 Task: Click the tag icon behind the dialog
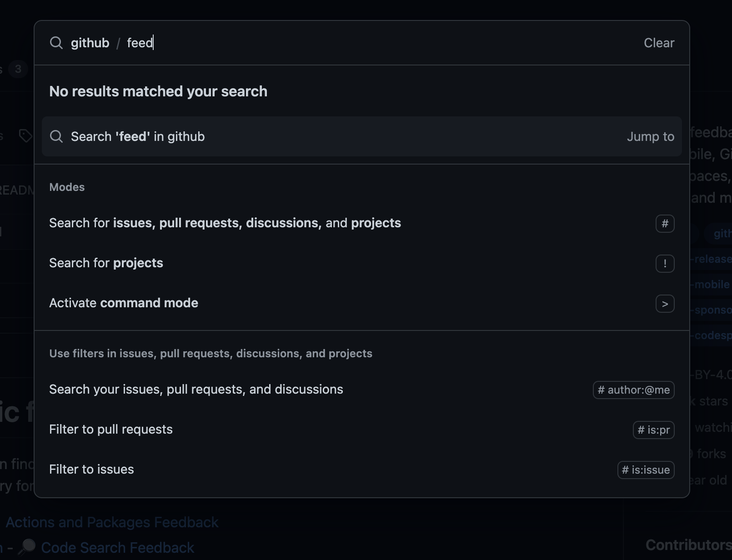point(25,135)
